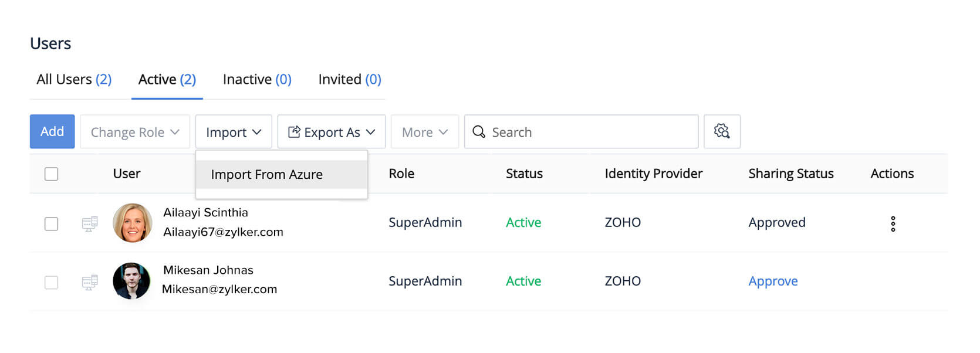
Task: Check the box for Ailaayi Scinthia
Action: coord(52,224)
